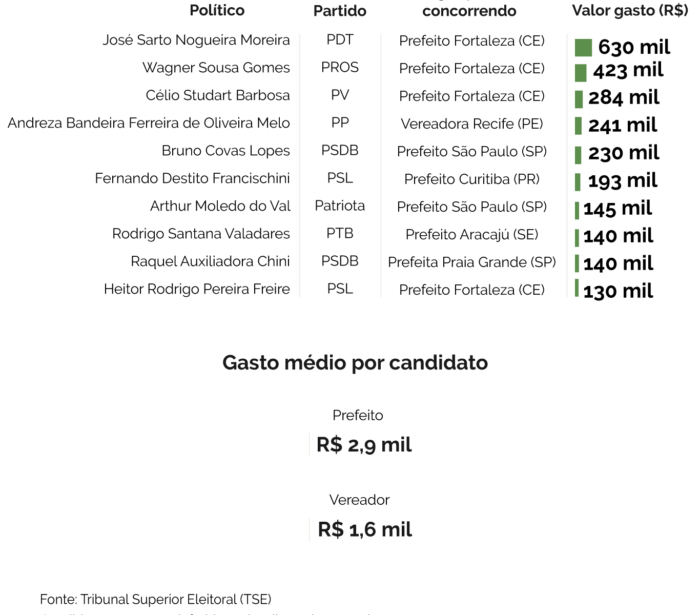This screenshot has height=615, width=700.
Task: Click Andreza Bandeira Ferreira de Oliveira Melo
Action: click(x=149, y=123)
